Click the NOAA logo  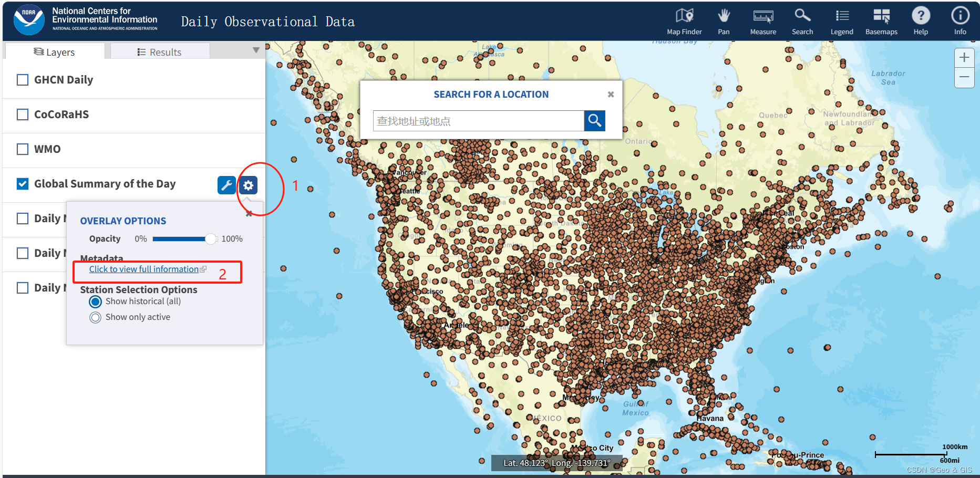pos(29,20)
